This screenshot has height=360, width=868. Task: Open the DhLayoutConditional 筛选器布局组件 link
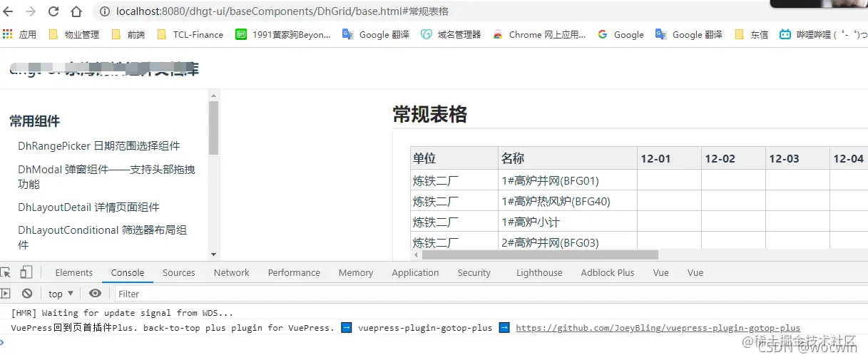(x=103, y=237)
